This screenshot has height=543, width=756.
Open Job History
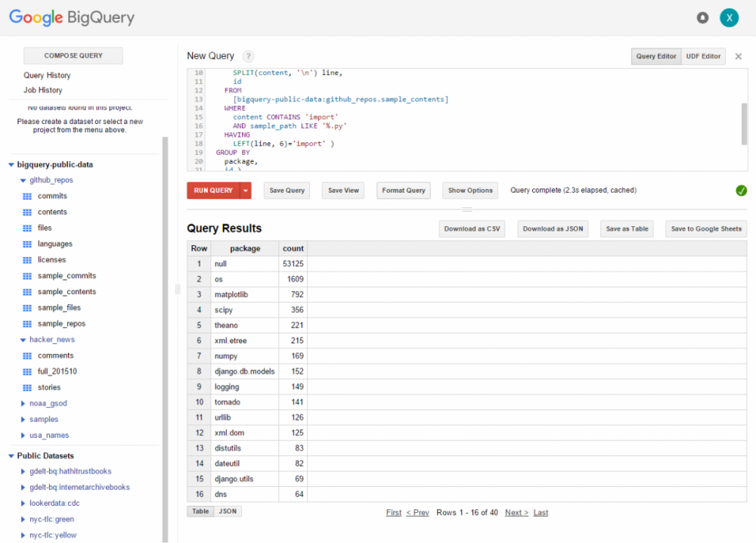43,90
